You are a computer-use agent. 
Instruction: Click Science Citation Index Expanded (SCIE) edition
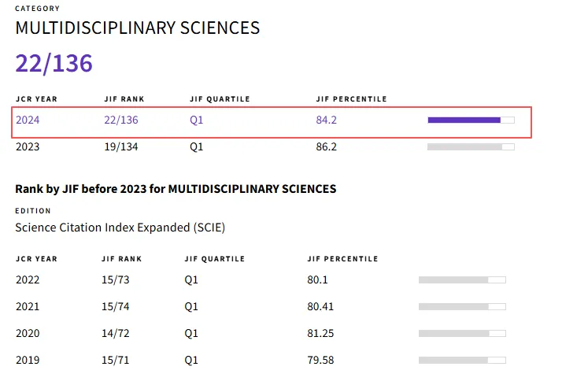(x=120, y=228)
